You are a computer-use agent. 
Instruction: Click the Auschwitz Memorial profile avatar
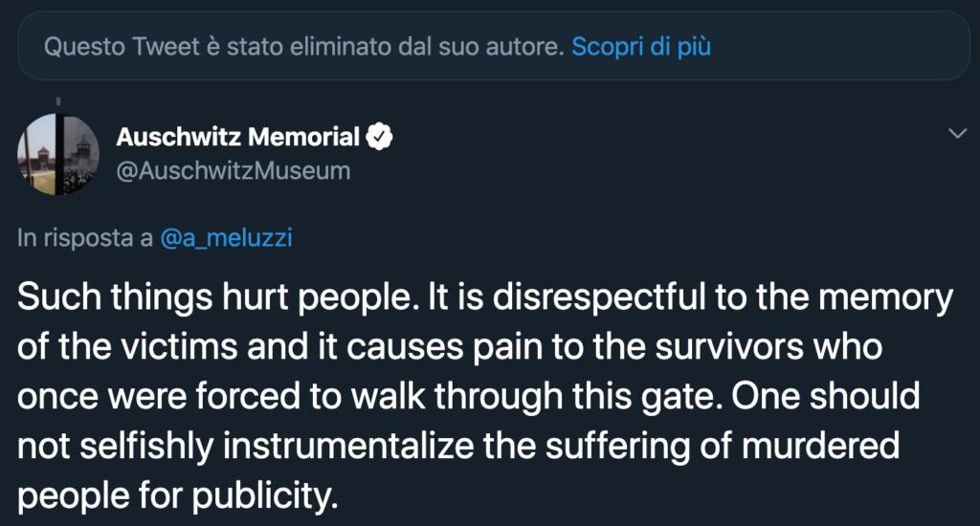[x=57, y=154]
